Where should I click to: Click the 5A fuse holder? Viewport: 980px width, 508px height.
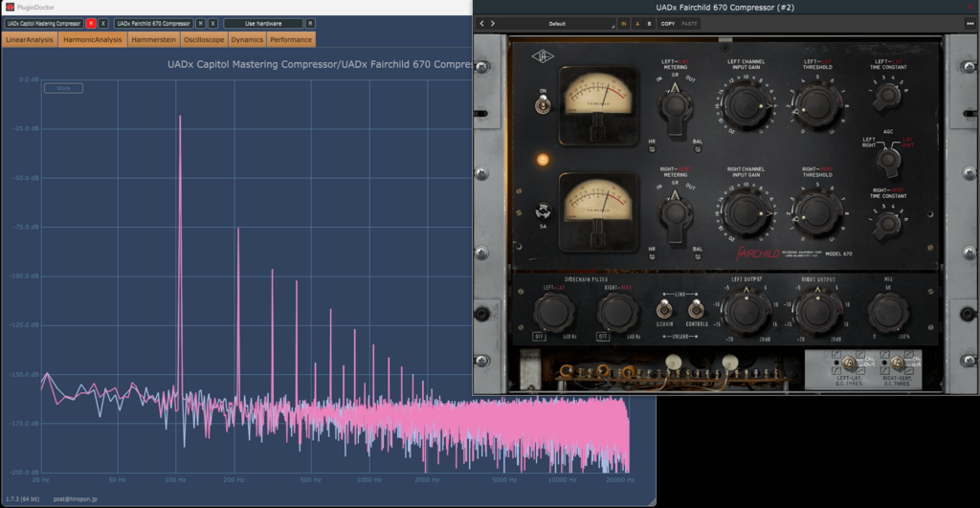(543, 211)
